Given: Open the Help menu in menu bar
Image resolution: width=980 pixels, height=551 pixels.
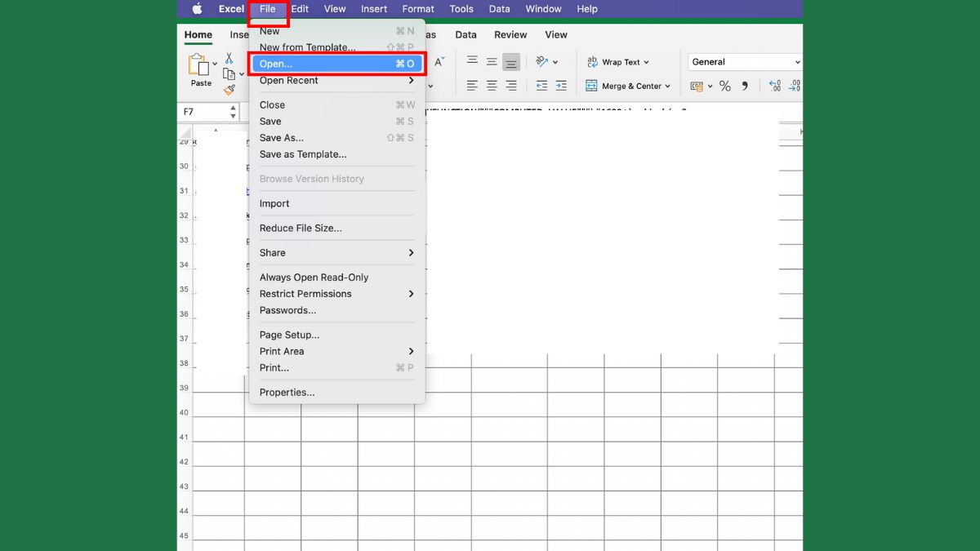Looking at the screenshot, I should coord(587,9).
